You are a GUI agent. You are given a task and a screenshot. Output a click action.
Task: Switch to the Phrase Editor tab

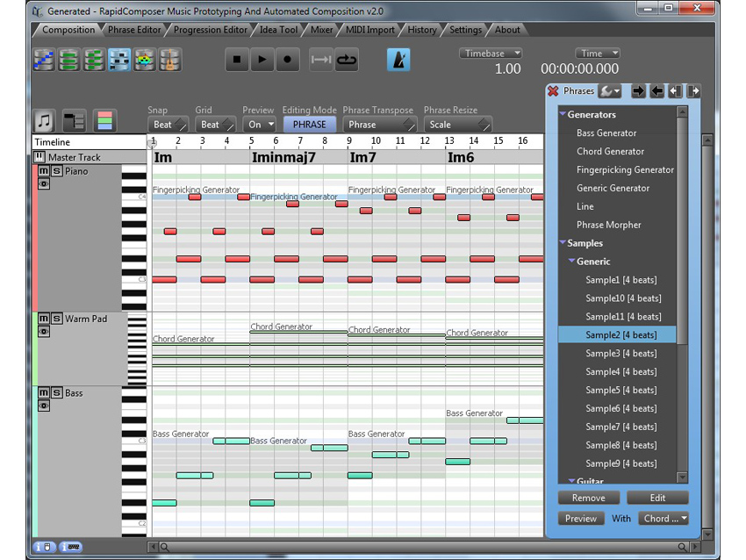point(134,30)
